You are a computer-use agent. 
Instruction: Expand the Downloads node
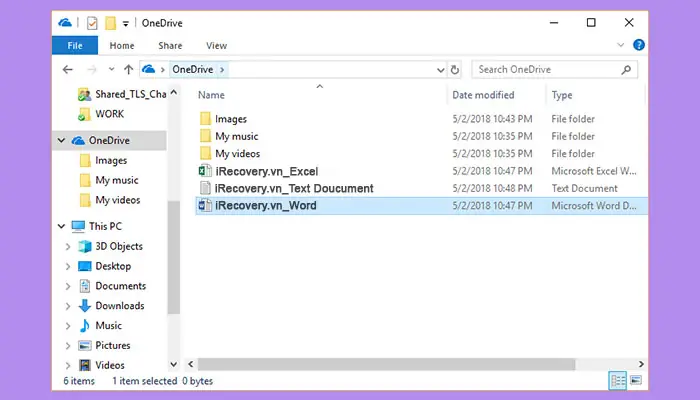coord(68,306)
